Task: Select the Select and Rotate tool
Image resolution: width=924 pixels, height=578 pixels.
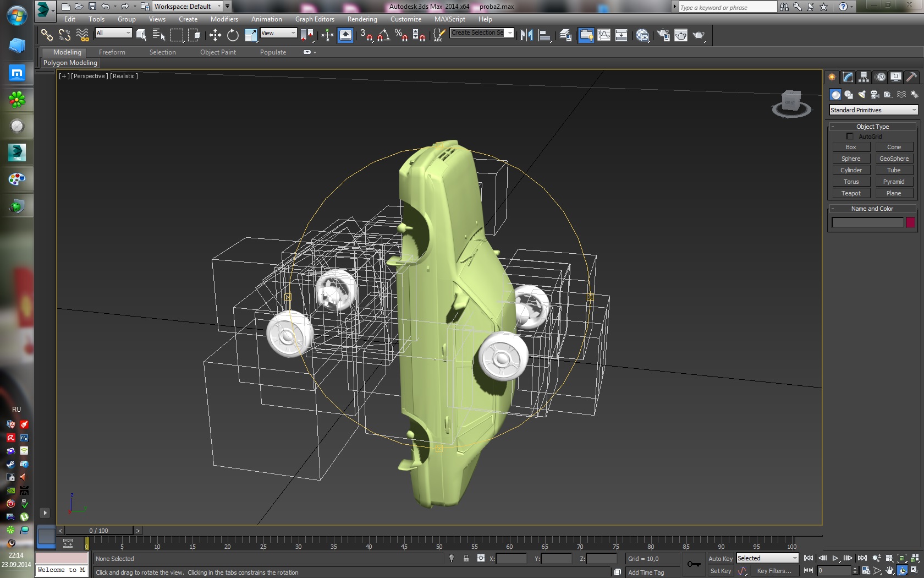Action: [233, 35]
